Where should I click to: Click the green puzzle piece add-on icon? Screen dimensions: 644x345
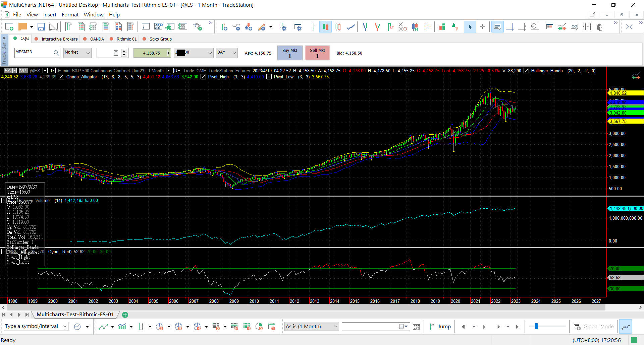coord(170,27)
